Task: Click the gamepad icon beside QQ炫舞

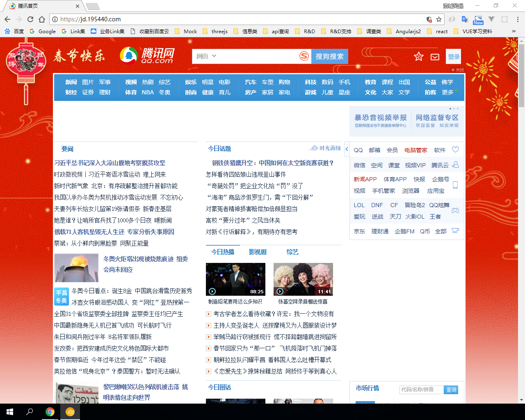Action: click(455, 210)
